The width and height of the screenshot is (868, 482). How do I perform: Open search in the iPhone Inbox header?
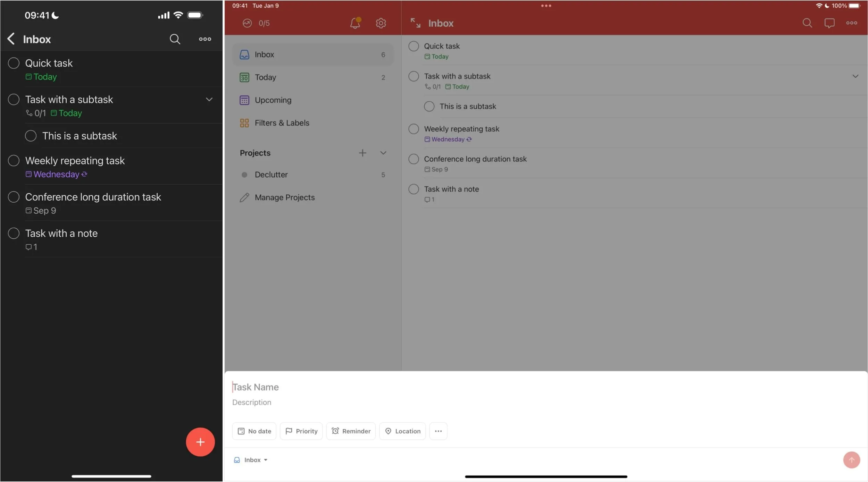pos(175,39)
